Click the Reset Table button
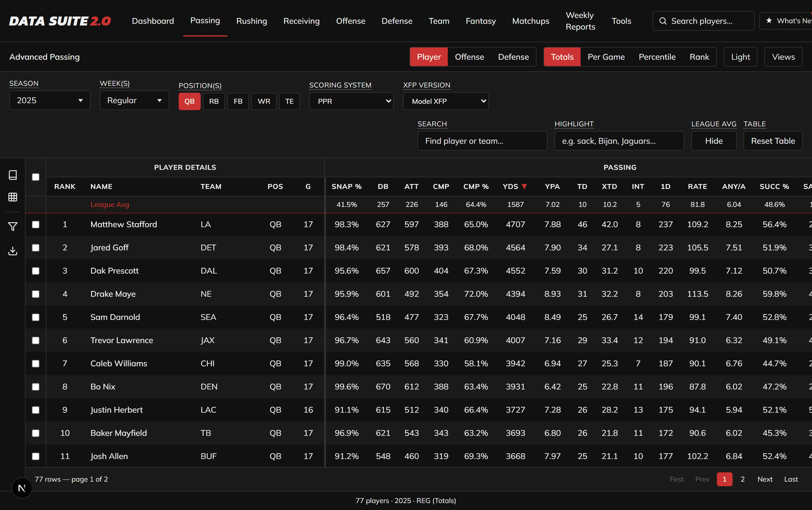Image resolution: width=812 pixels, height=510 pixels. [773, 141]
